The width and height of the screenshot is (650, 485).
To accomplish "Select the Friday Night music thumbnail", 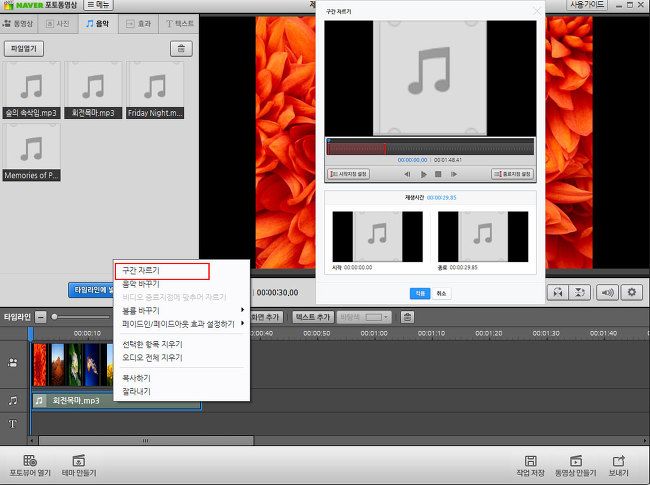I will (155, 90).
